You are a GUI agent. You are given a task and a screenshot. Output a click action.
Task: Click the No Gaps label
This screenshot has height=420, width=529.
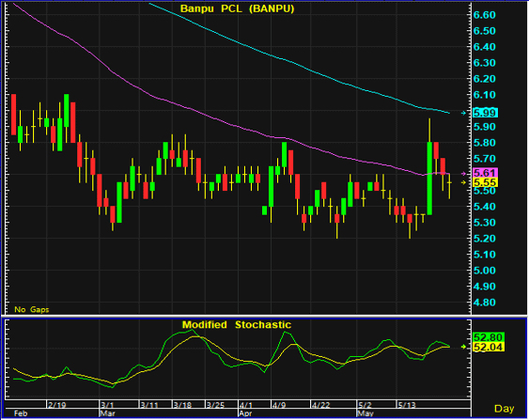pyautogui.click(x=31, y=309)
